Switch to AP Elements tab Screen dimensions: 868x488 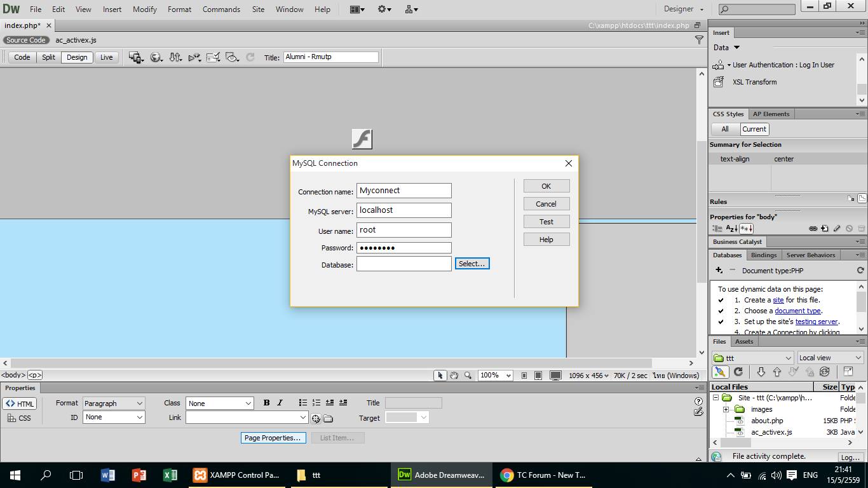coord(771,114)
